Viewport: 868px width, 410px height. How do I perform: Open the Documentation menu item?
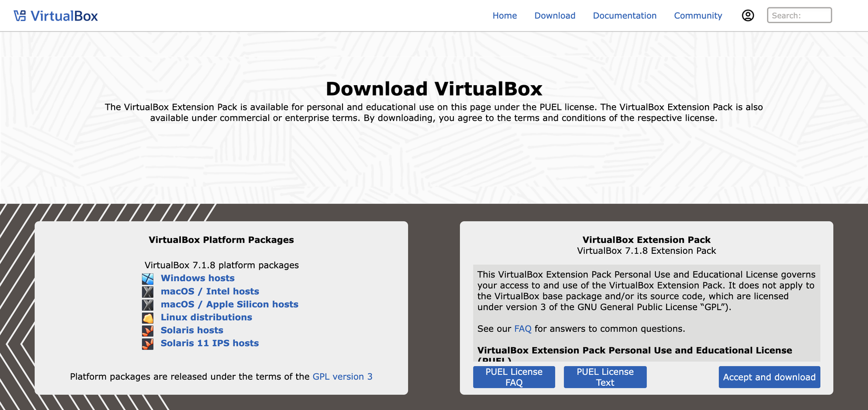[x=624, y=16]
